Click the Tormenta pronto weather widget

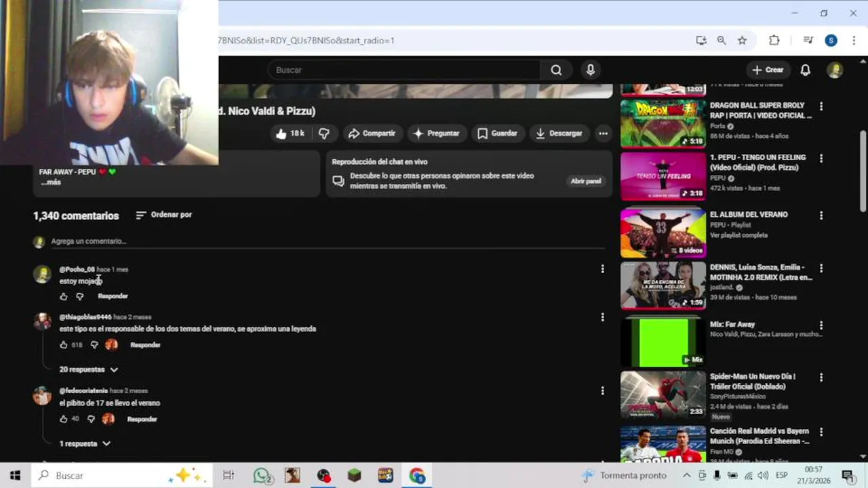625,475
